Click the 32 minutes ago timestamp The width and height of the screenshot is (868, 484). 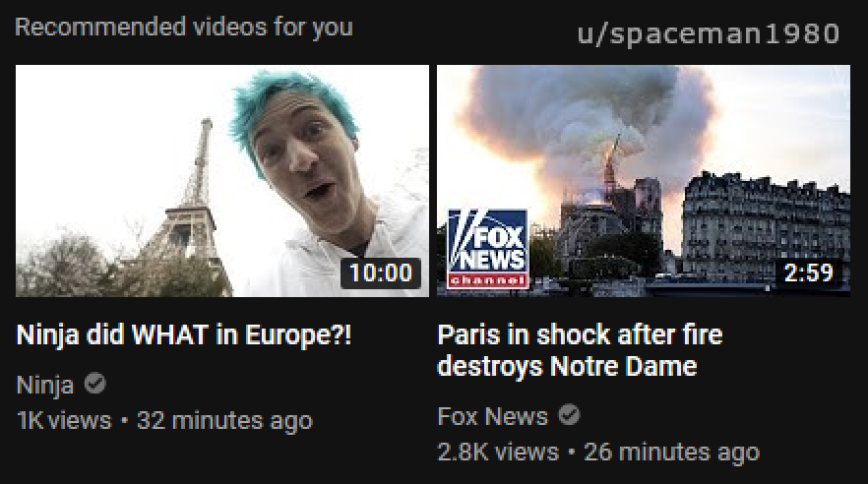click(x=224, y=420)
